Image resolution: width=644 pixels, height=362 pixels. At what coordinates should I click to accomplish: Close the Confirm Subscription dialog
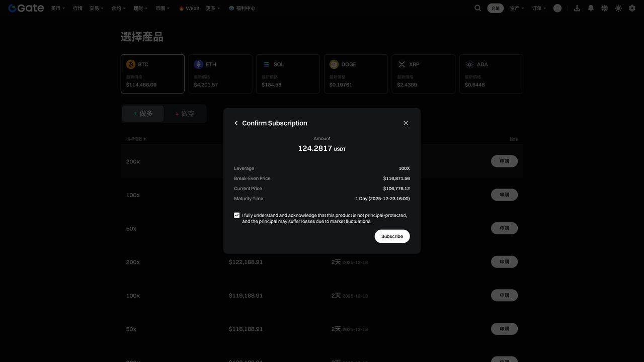(x=406, y=123)
